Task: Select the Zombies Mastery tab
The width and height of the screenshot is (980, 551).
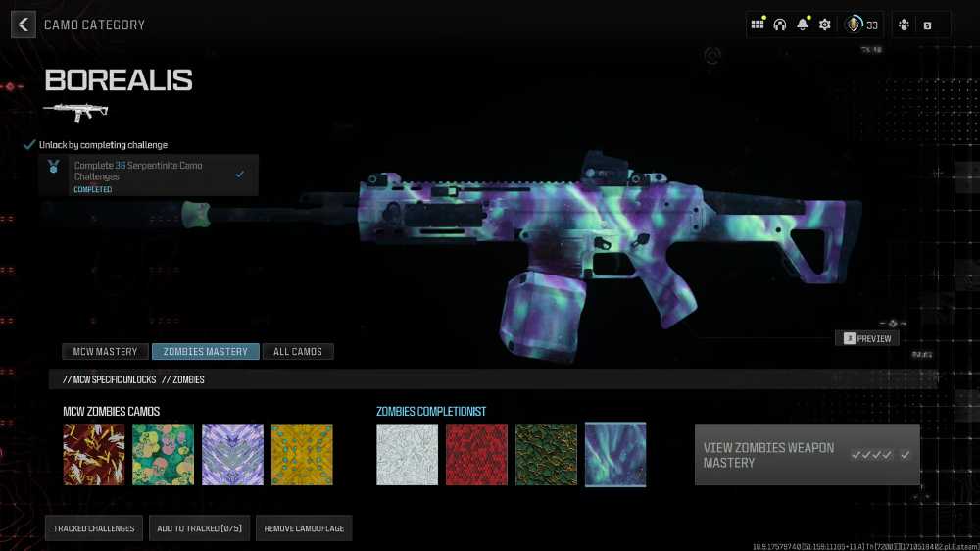Action: point(206,352)
